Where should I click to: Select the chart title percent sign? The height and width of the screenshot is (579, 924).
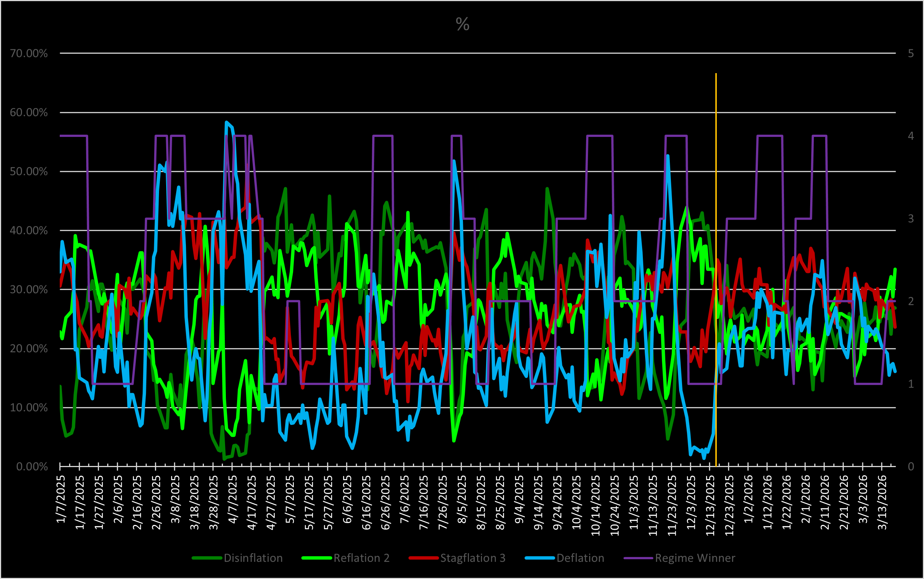point(463,25)
